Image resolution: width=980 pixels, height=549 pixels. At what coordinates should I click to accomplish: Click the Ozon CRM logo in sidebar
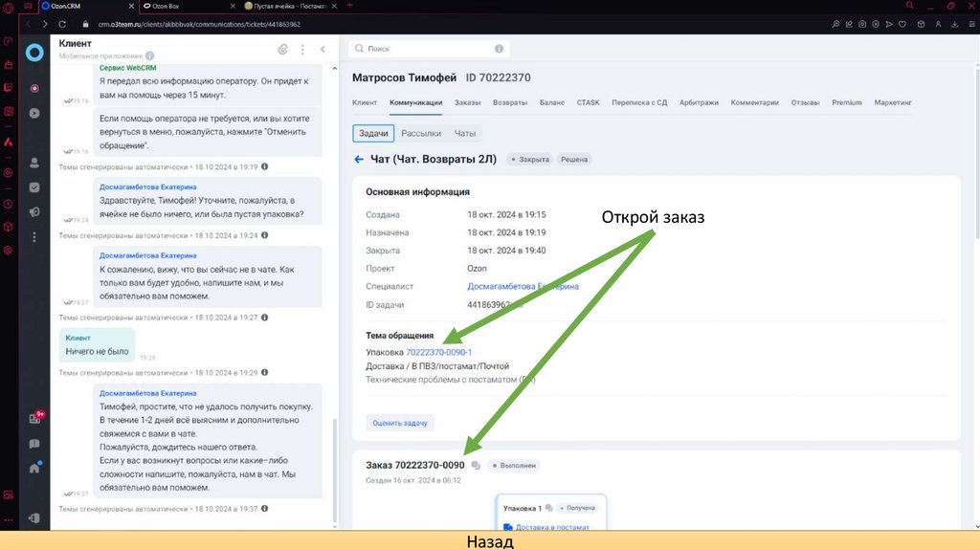pyautogui.click(x=34, y=53)
